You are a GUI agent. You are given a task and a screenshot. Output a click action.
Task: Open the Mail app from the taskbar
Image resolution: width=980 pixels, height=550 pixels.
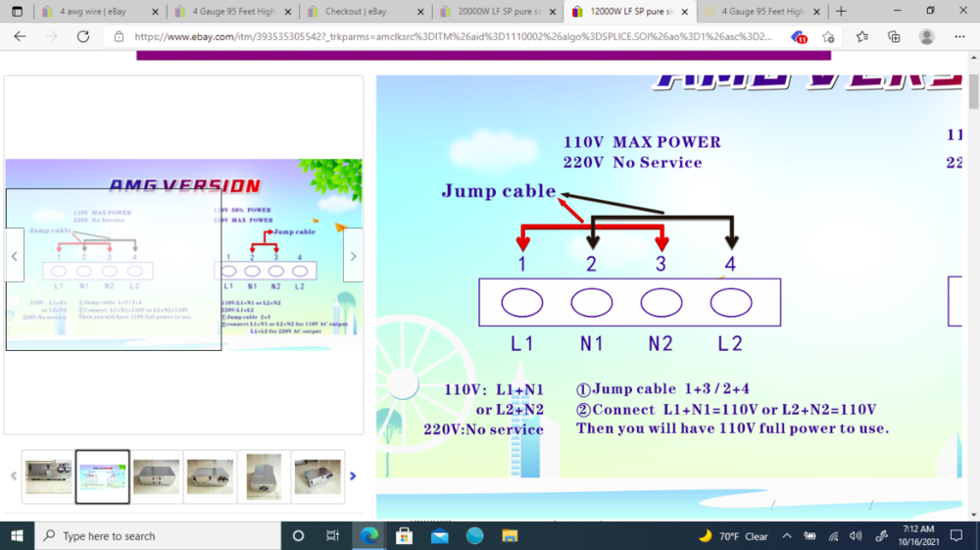(x=440, y=535)
